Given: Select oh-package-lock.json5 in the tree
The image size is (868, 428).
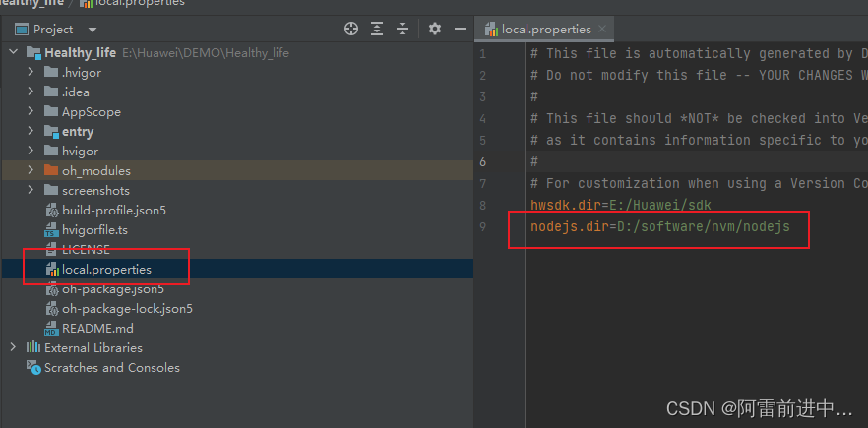Looking at the screenshot, I should (x=127, y=308).
